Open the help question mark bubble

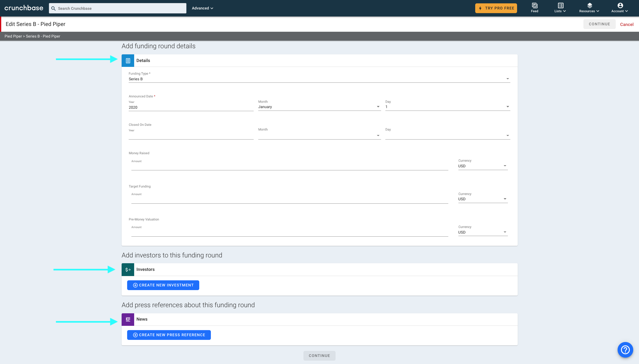click(625, 350)
